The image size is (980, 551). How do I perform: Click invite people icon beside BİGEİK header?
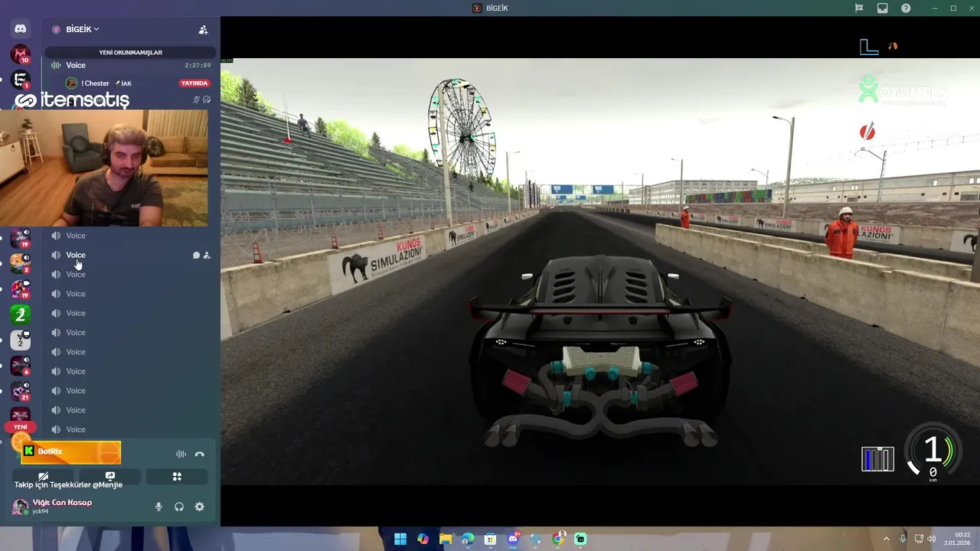[x=203, y=30]
